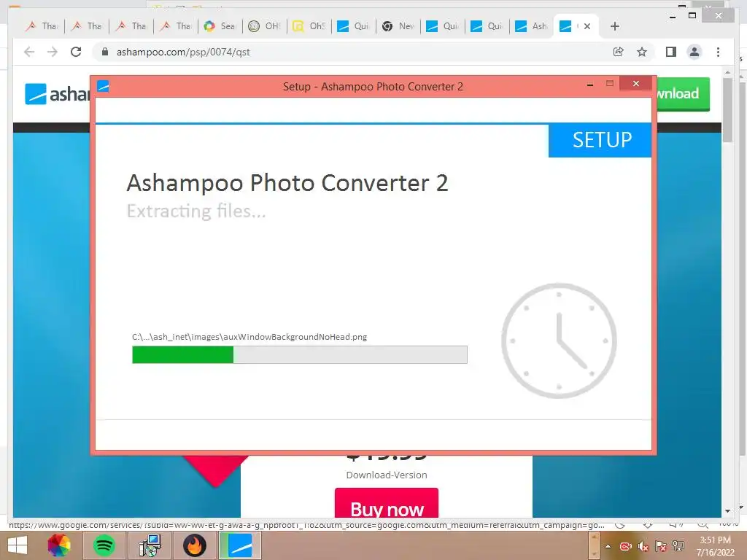Click the share page icon in address bar

click(619, 52)
